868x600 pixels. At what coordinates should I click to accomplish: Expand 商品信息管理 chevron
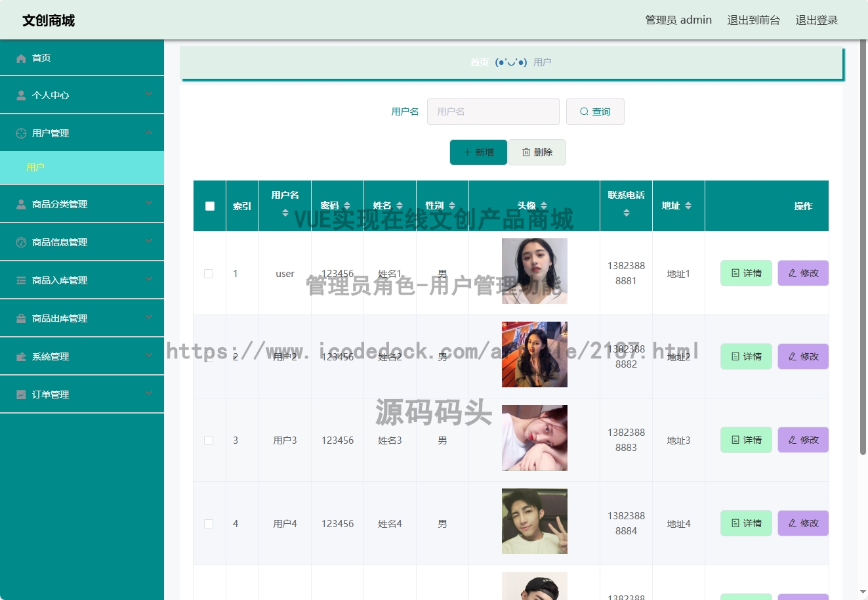(149, 242)
